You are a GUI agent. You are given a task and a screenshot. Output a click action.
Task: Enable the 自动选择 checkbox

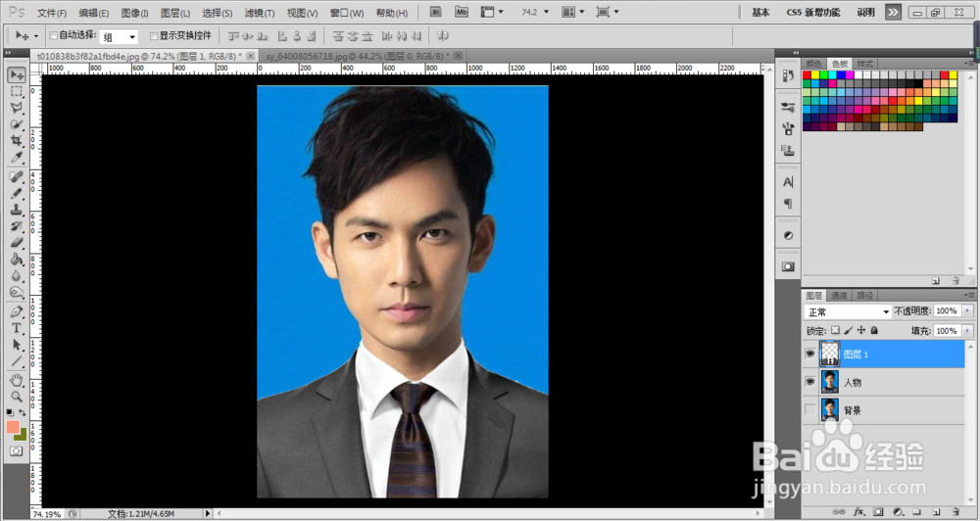click(53, 35)
